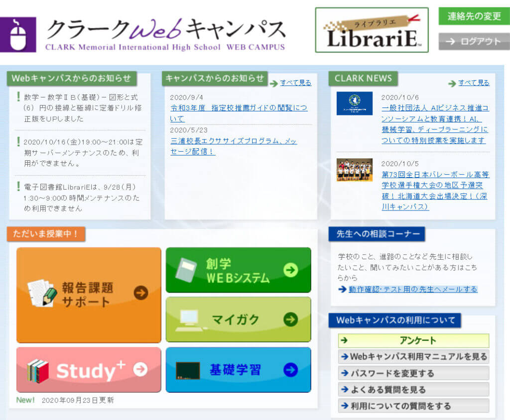This screenshot has height=420, width=510.
Task: Read the 第73回全日本バレーボール news link
Action: pos(435,191)
